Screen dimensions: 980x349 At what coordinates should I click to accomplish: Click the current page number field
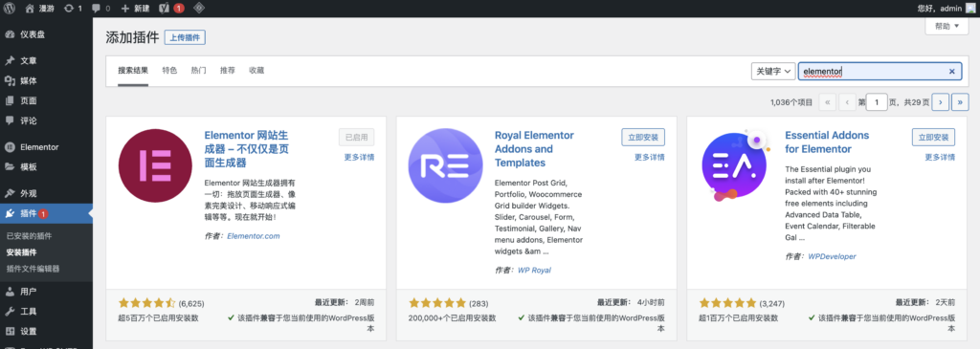[x=877, y=101]
